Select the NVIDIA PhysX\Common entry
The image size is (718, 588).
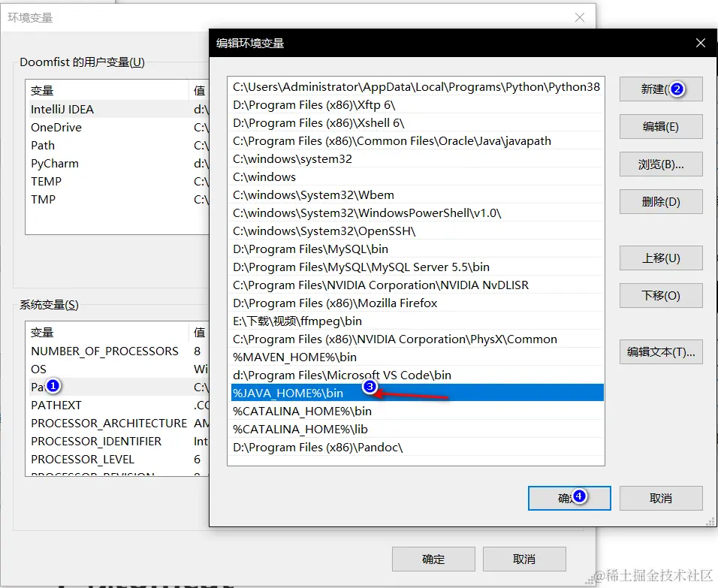tap(416, 339)
